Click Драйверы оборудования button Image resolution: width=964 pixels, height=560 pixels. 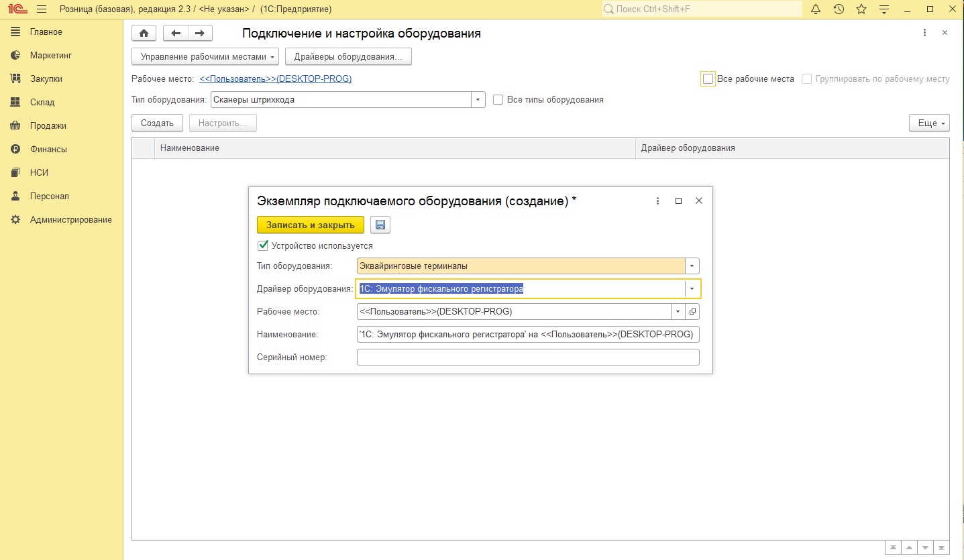point(348,57)
